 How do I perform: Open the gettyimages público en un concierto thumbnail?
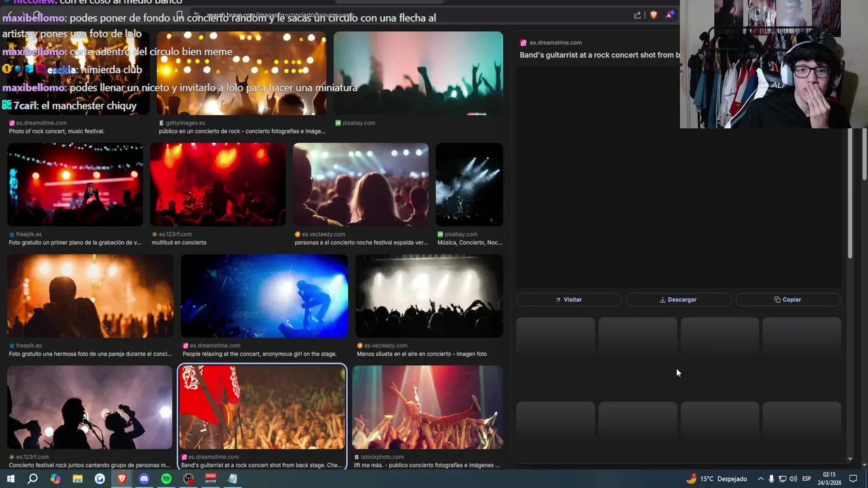(x=241, y=73)
